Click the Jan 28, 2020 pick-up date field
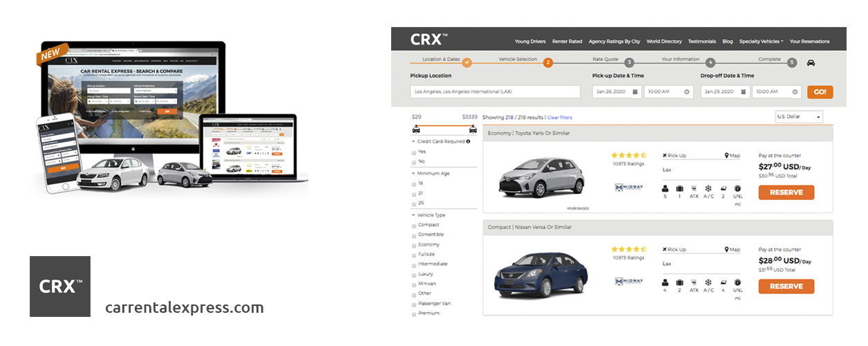This screenshot has height=346, width=868. [x=617, y=91]
